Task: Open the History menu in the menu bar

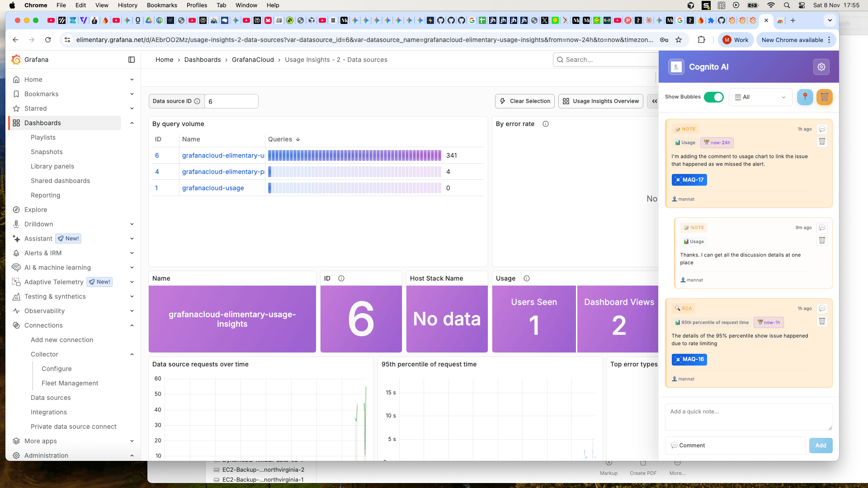Action: point(127,5)
